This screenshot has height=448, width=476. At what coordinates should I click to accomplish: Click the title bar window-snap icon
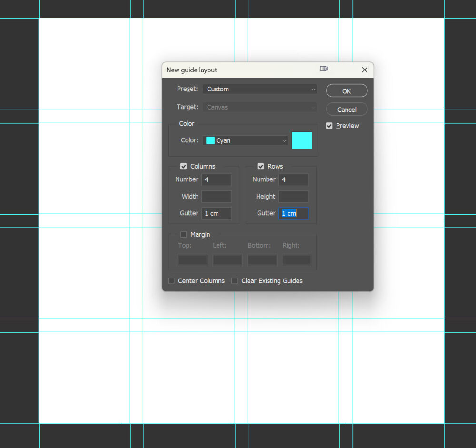pos(324,69)
